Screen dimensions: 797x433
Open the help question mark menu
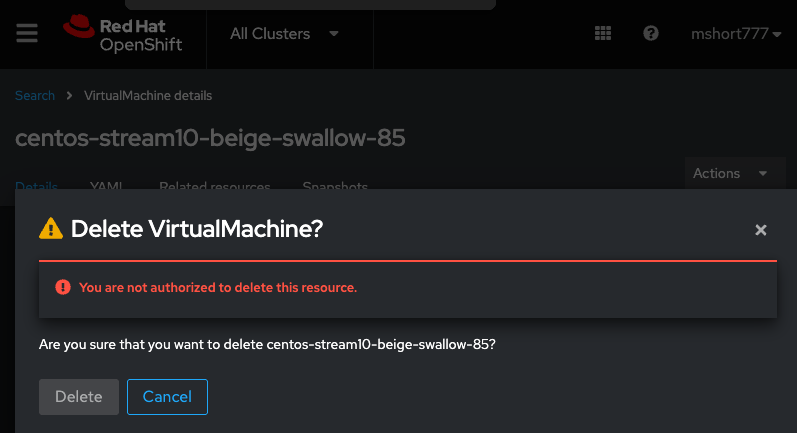click(651, 33)
